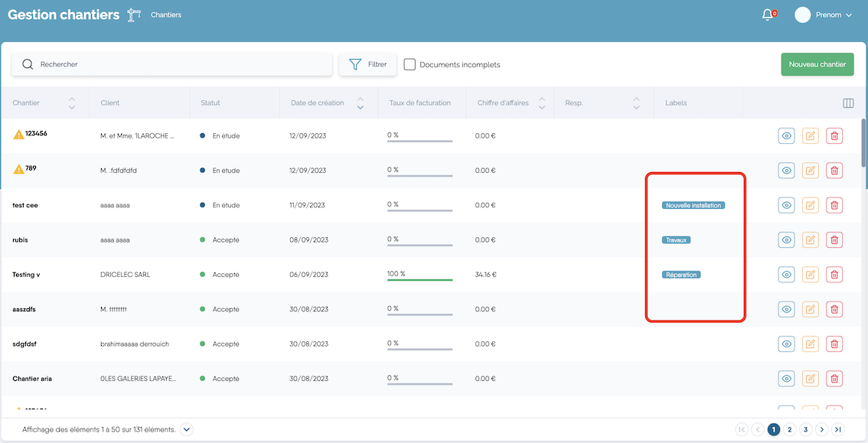Viewport: 868px width, 443px height.
Task: Click the 'Nouveau chantier' button
Action: pyautogui.click(x=817, y=64)
